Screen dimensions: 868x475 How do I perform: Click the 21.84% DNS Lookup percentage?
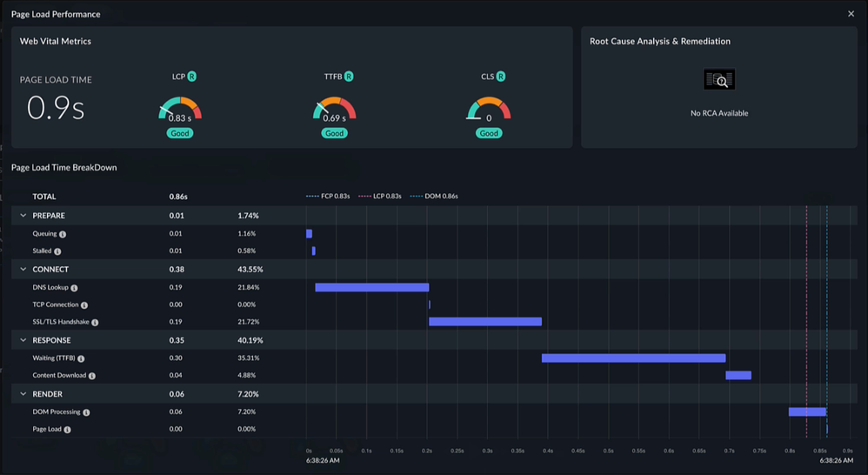pyautogui.click(x=249, y=287)
